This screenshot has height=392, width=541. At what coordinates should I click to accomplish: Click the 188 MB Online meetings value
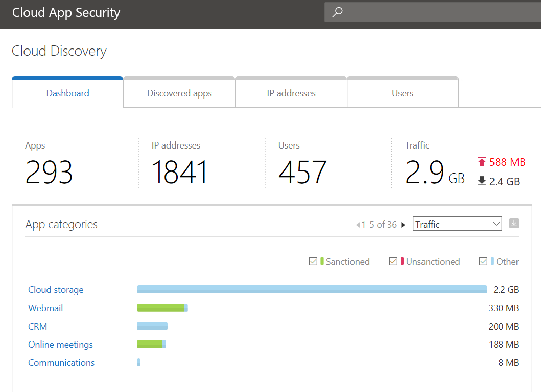point(504,345)
